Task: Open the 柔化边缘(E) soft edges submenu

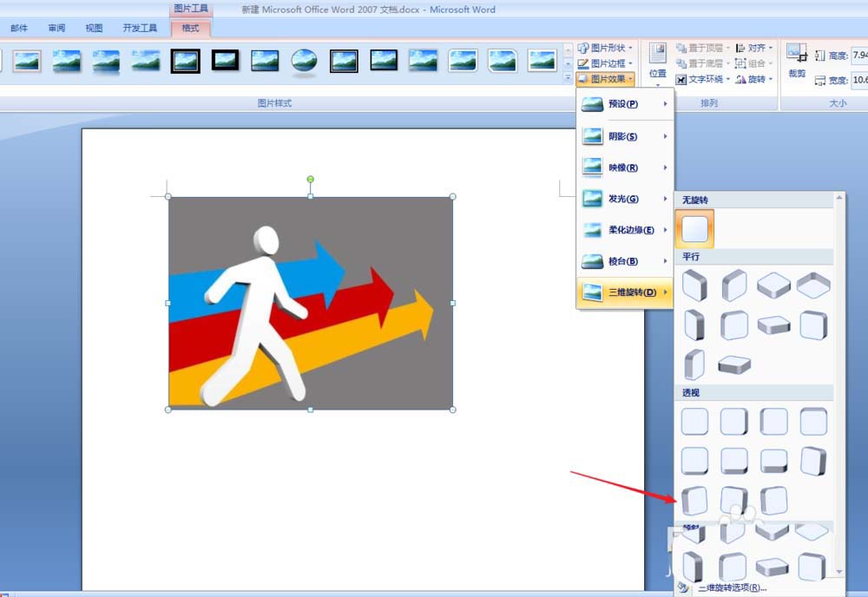Action: click(625, 230)
